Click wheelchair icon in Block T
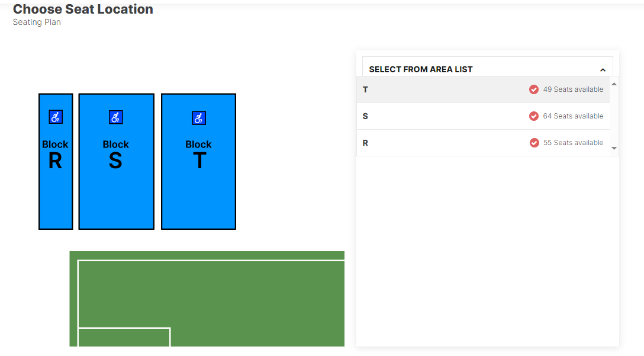 click(x=199, y=118)
